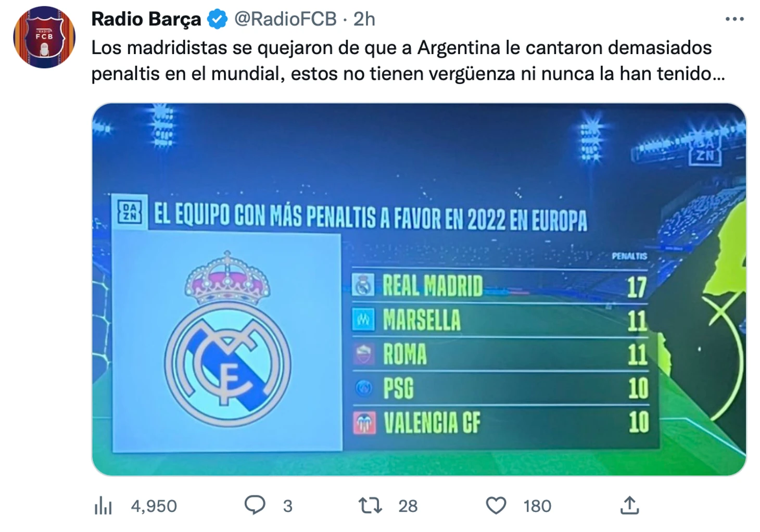Open the three-dot more options menu
The image size is (760, 532).
(734, 19)
